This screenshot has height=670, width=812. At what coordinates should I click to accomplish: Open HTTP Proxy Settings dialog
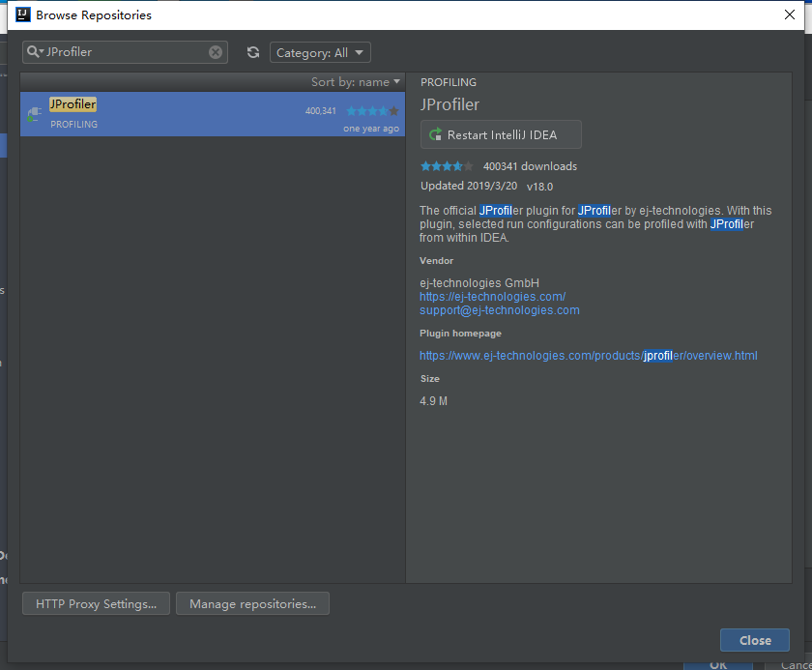[97, 603]
